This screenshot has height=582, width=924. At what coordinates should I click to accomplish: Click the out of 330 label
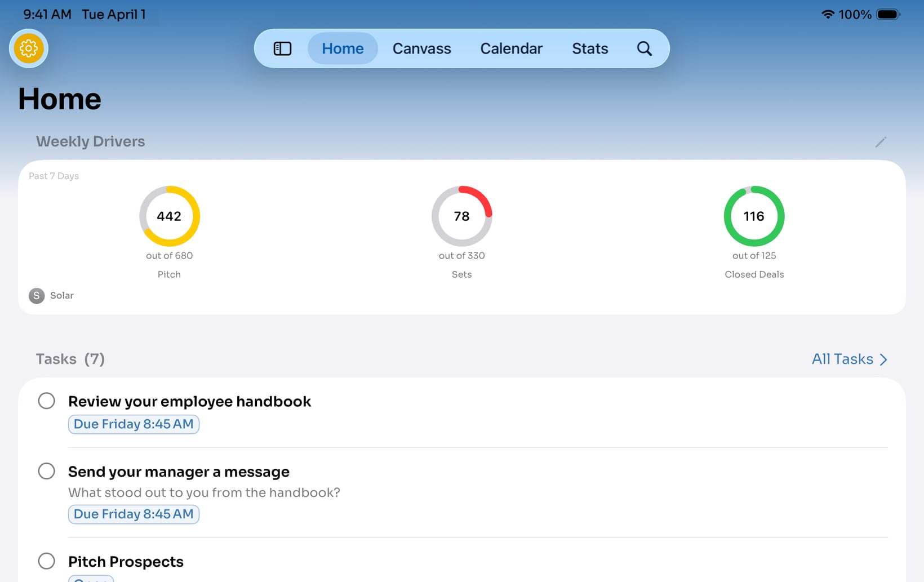461,256
